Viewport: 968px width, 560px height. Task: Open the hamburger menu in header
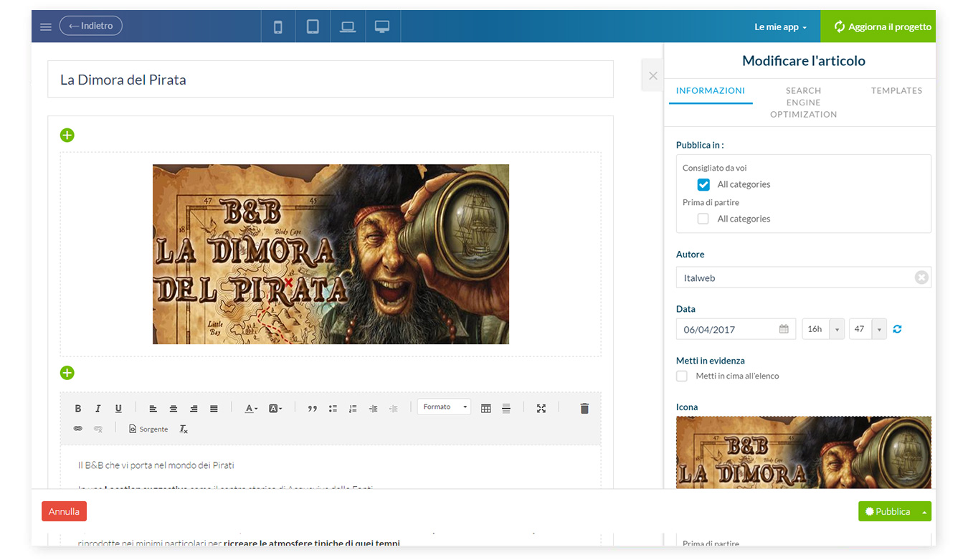46,27
